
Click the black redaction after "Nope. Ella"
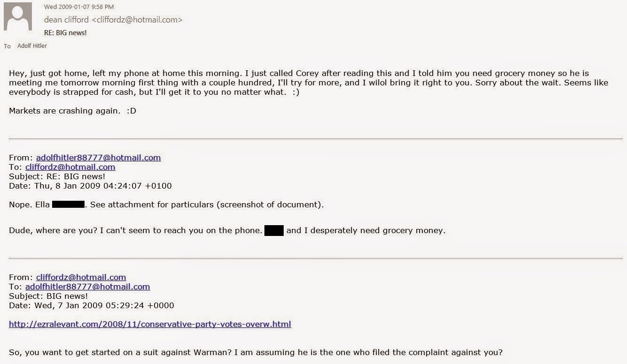point(68,205)
